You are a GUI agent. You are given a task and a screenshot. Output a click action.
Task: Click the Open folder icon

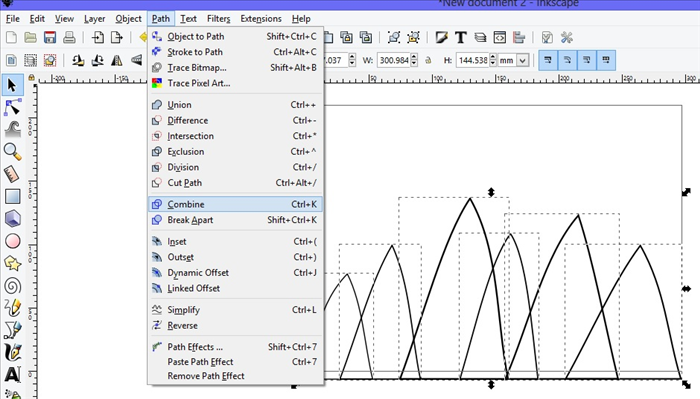click(30, 37)
